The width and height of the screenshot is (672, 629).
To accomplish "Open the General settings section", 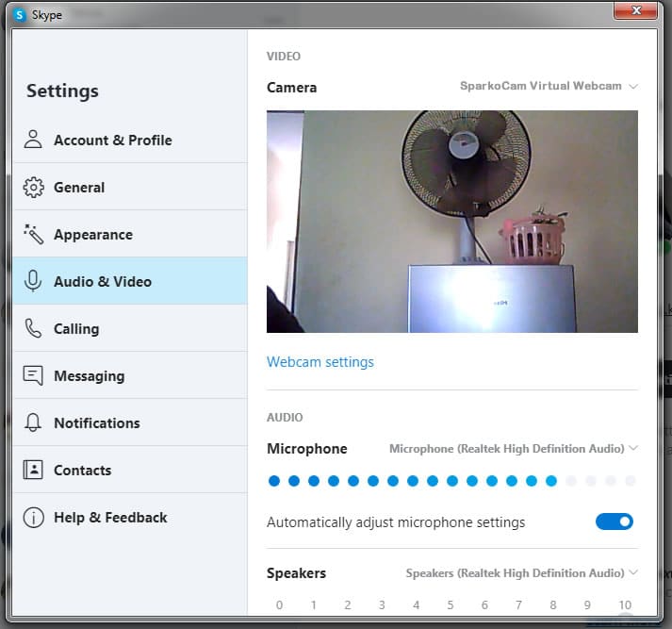I will (x=130, y=187).
